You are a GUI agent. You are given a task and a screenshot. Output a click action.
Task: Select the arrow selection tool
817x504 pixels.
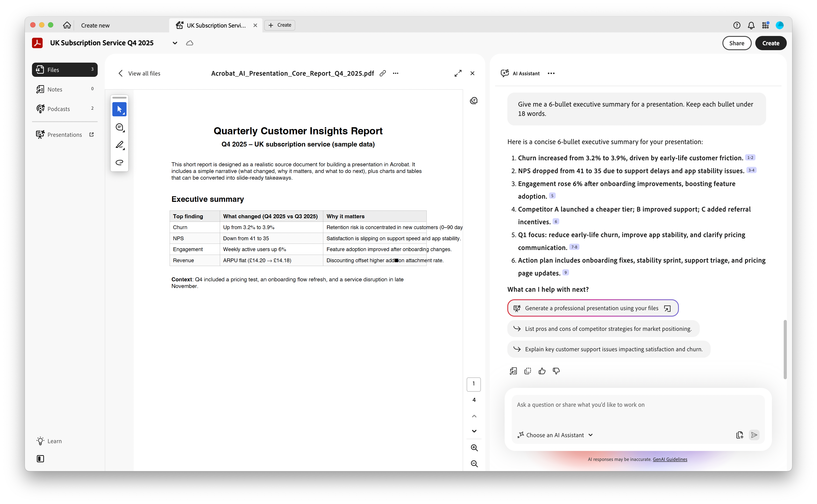pos(119,109)
